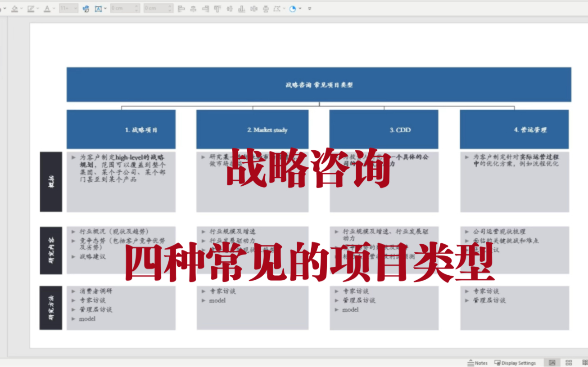This screenshot has width=588, height=367.
Task: Apply the Font Color 'A' icon
Action: [47, 9]
